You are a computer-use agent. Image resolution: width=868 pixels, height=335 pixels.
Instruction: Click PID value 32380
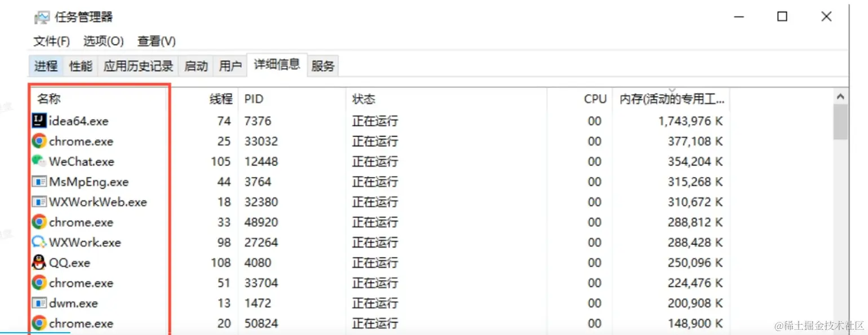pos(261,202)
